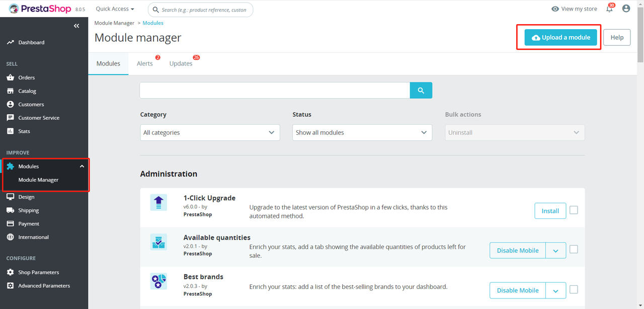Open the user profile avatar icon
Image resolution: width=644 pixels, height=309 pixels.
[626, 9]
